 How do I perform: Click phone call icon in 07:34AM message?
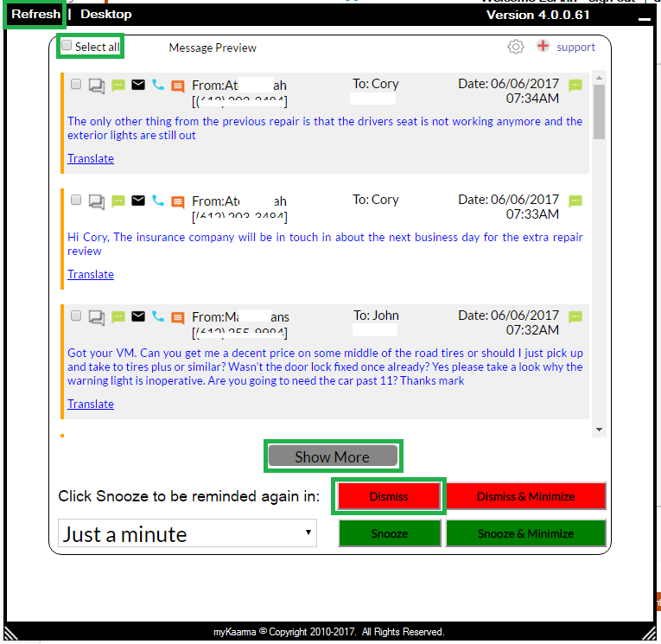point(157,85)
